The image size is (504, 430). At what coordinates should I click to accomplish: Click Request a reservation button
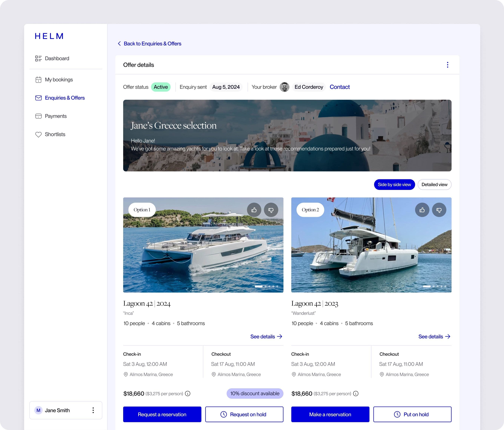click(x=162, y=414)
